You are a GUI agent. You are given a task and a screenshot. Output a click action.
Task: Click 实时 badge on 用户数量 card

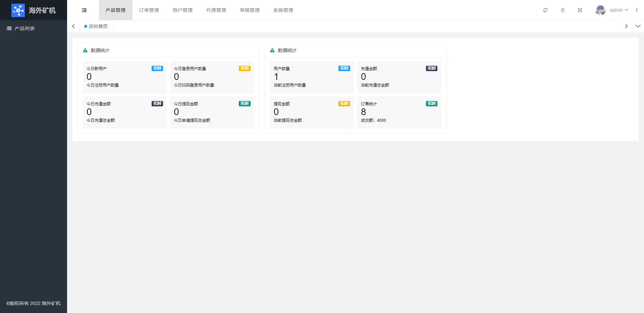tap(344, 68)
